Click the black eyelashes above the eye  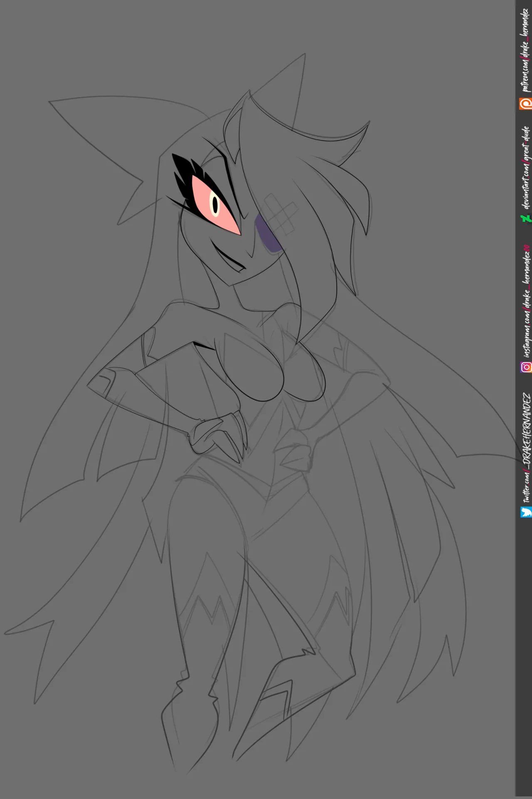pos(187,179)
